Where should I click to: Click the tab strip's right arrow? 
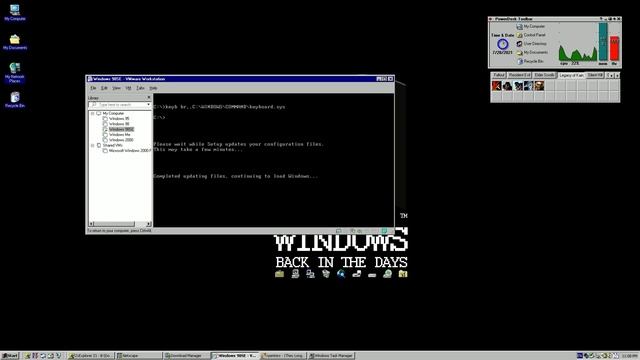click(617, 76)
